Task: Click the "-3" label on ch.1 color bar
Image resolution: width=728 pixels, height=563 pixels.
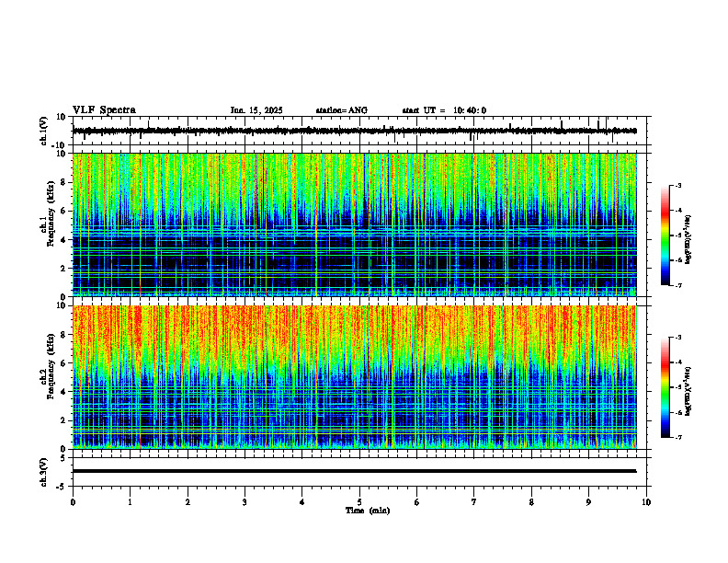Action: coord(678,185)
